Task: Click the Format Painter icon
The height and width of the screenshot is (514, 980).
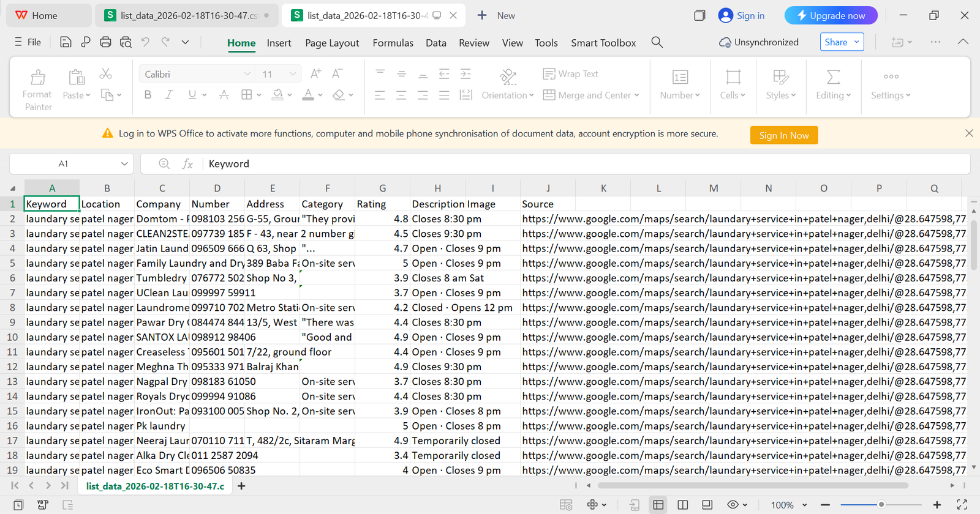Action: (38, 77)
